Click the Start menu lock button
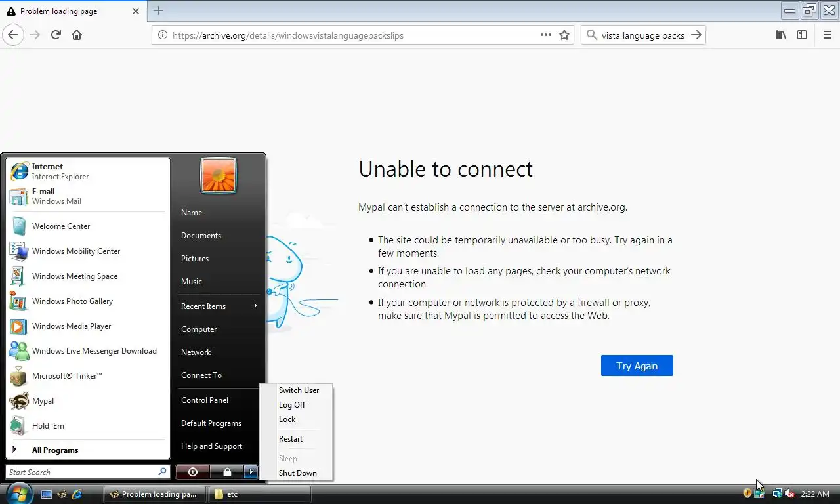This screenshot has height=504, width=840. pyautogui.click(x=226, y=472)
